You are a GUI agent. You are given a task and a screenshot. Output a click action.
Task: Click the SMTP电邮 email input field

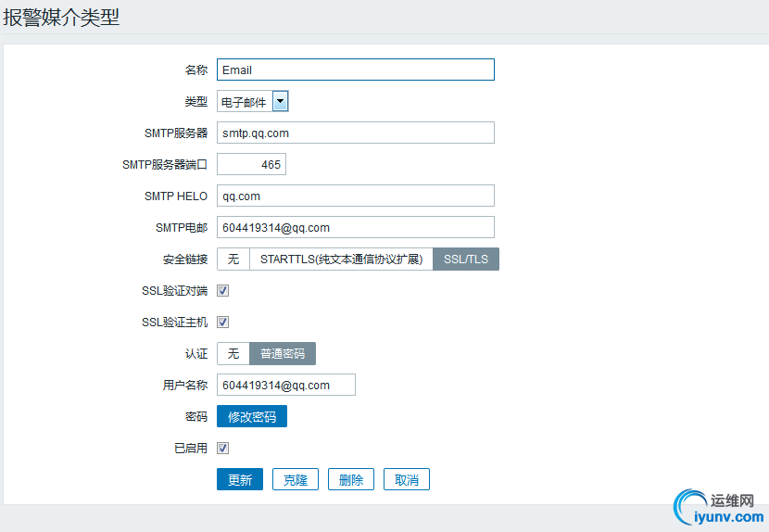(x=355, y=227)
